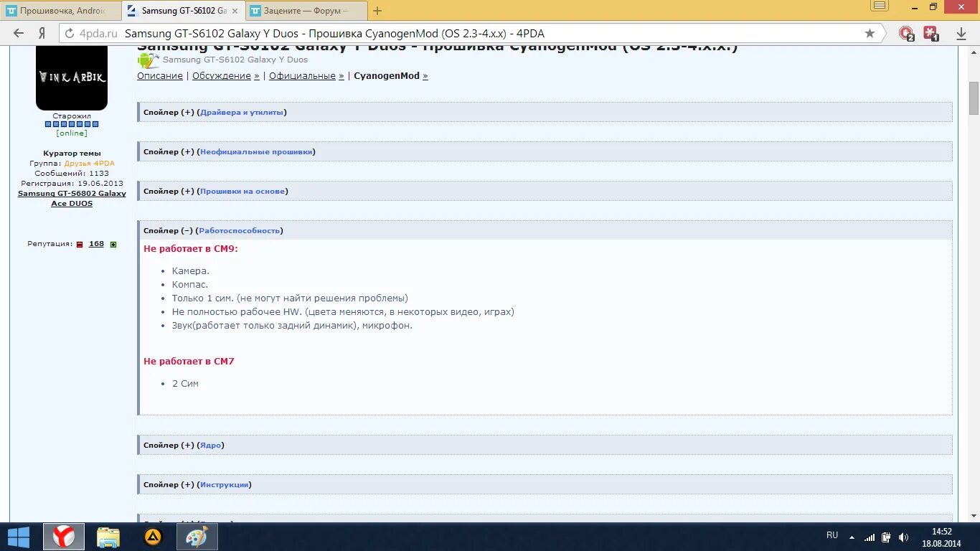Open the AIMP player taskbar icon
The height and width of the screenshot is (551, 980).
(153, 537)
